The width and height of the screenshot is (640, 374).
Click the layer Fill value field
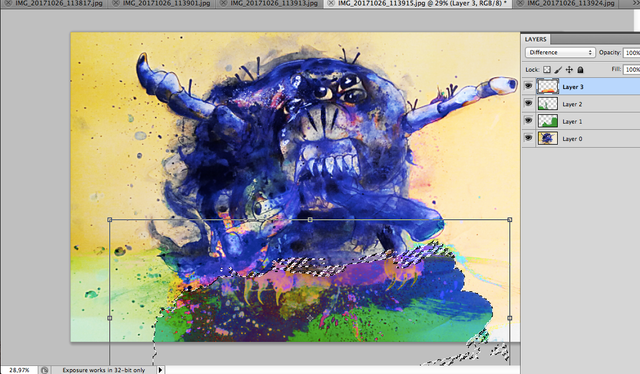tap(632, 69)
